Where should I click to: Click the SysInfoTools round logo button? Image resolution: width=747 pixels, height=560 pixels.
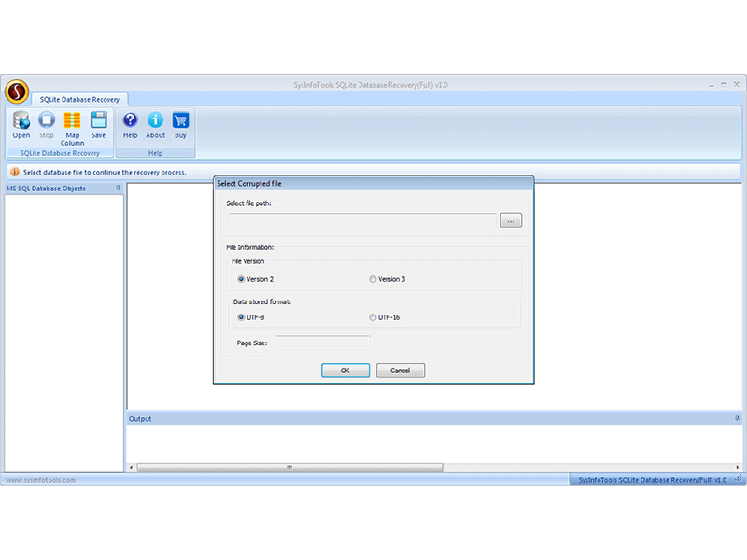(16, 91)
